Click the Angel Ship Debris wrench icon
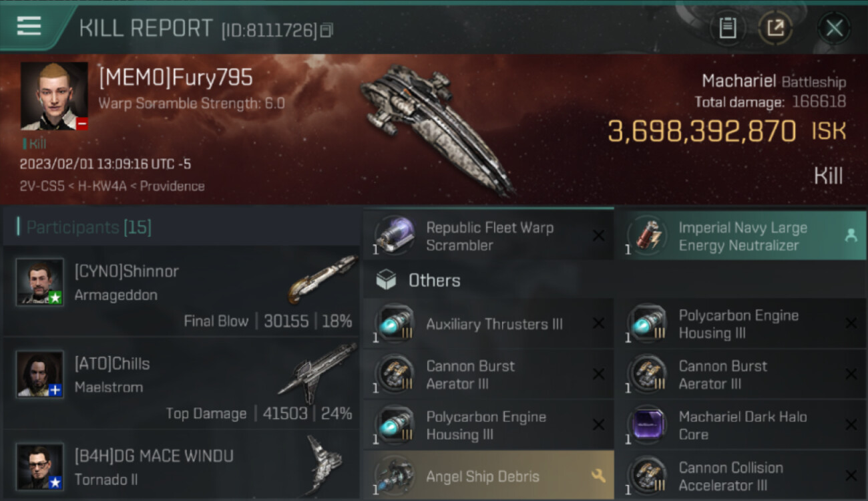The width and height of the screenshot is (868, 501). click(598, 476)
